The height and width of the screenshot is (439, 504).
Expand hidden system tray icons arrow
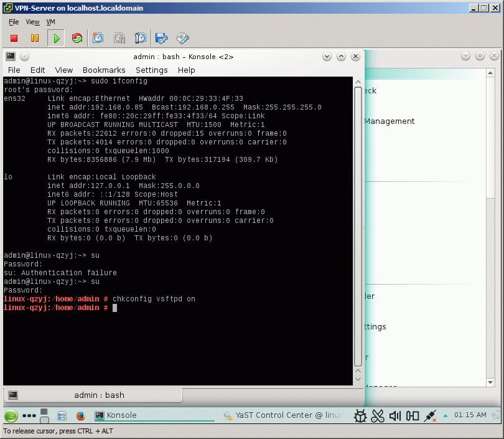pyautogui.click(x=446, y=416)
